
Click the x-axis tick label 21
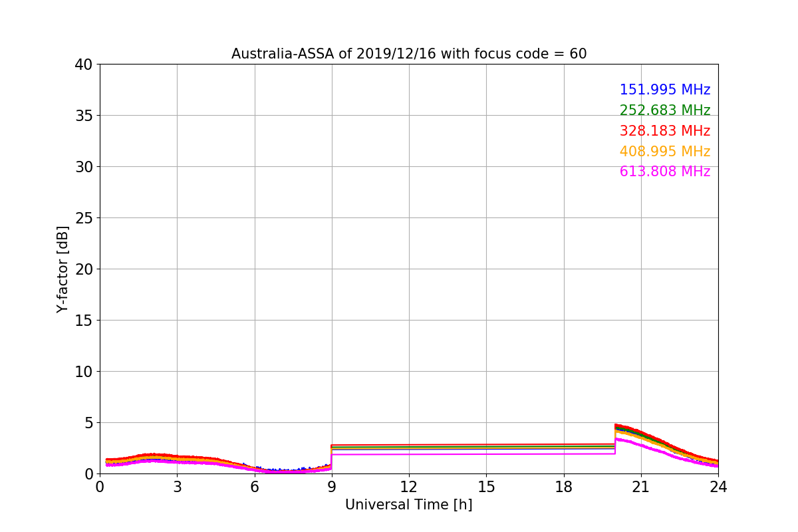pyautogui.click(x=641, y=487)
